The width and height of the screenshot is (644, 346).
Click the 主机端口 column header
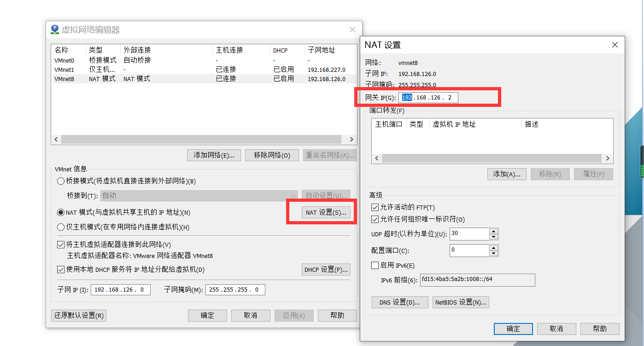389,124
